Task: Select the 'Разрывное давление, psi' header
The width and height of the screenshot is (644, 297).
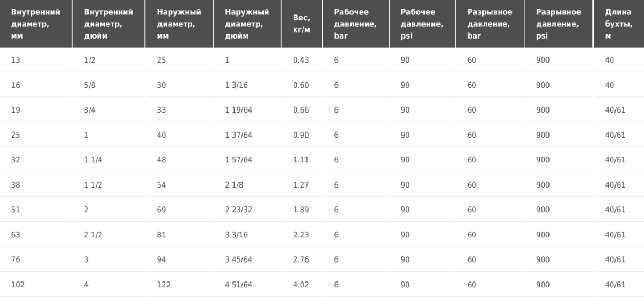Action: 559,24
